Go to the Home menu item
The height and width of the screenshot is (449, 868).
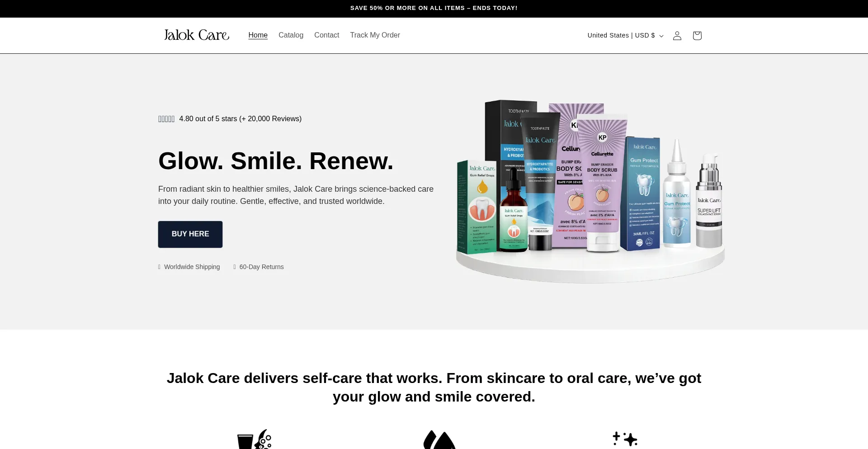click(x=258, y=35)
